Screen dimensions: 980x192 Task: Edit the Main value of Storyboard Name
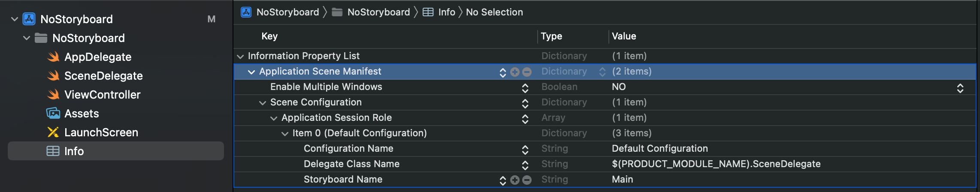pyautogui.click(x=622, y=180)
